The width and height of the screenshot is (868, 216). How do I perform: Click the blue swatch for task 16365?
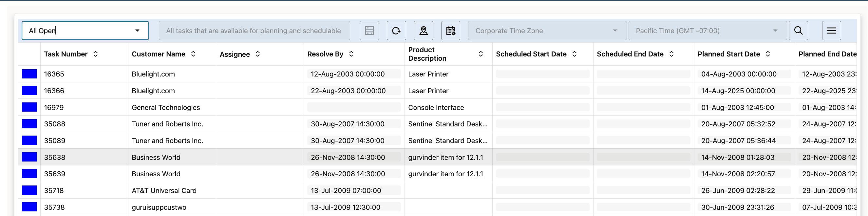[29, 74]
